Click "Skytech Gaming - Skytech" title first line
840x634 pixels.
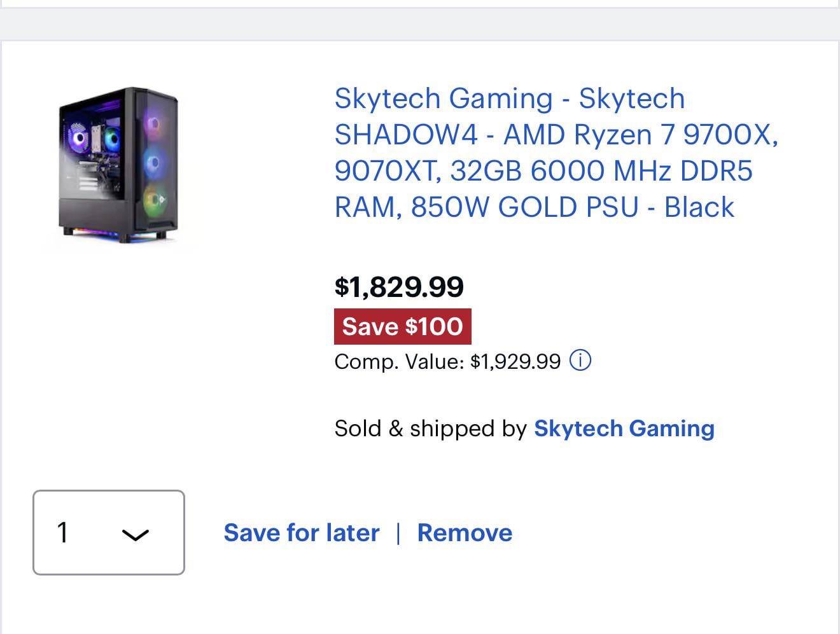point(510,99)
